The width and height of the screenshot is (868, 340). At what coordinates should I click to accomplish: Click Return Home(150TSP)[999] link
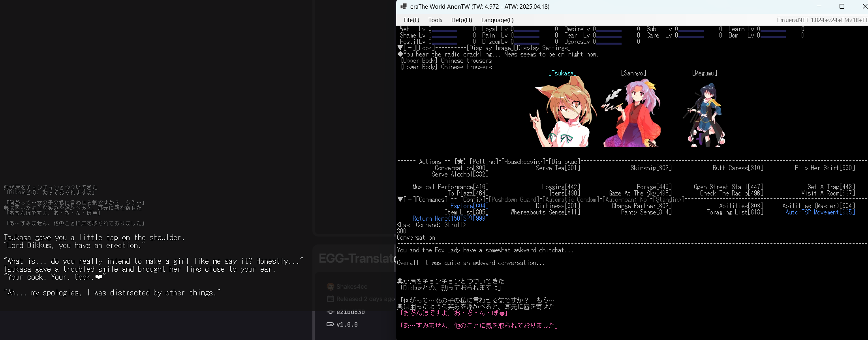click(451, 219)
